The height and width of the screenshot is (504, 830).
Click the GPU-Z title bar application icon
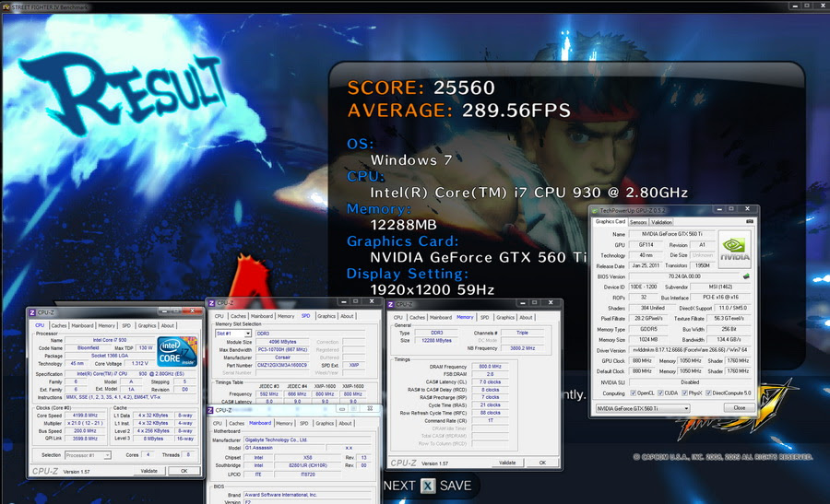point(595,210)
